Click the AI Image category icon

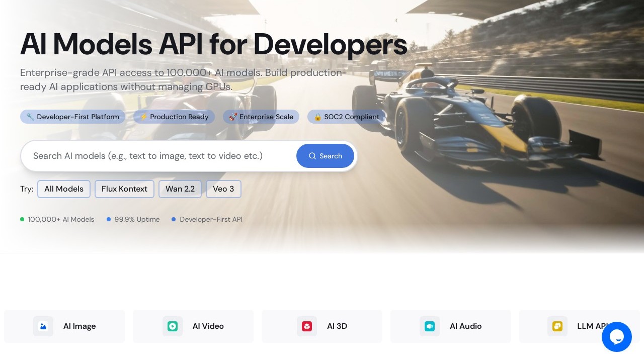click(43, 326)
